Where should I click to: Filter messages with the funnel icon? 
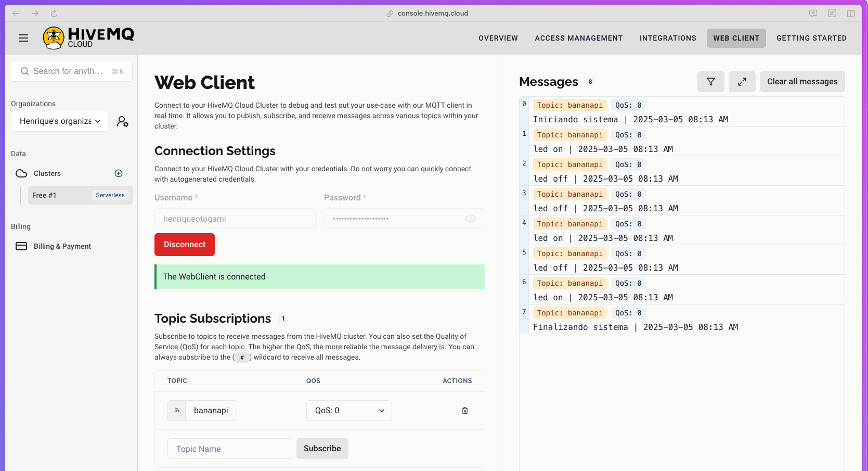[x=711, y=82]
